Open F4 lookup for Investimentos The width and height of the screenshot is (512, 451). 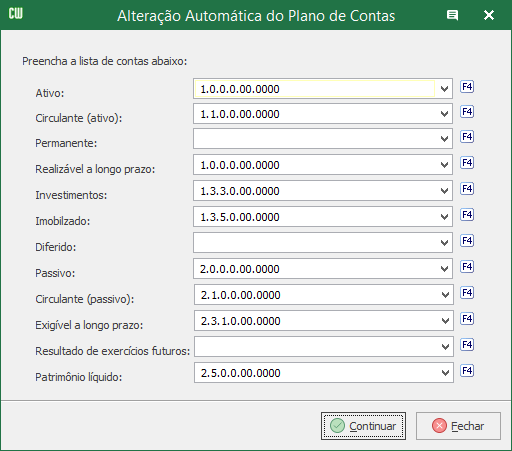coord(467,189)
